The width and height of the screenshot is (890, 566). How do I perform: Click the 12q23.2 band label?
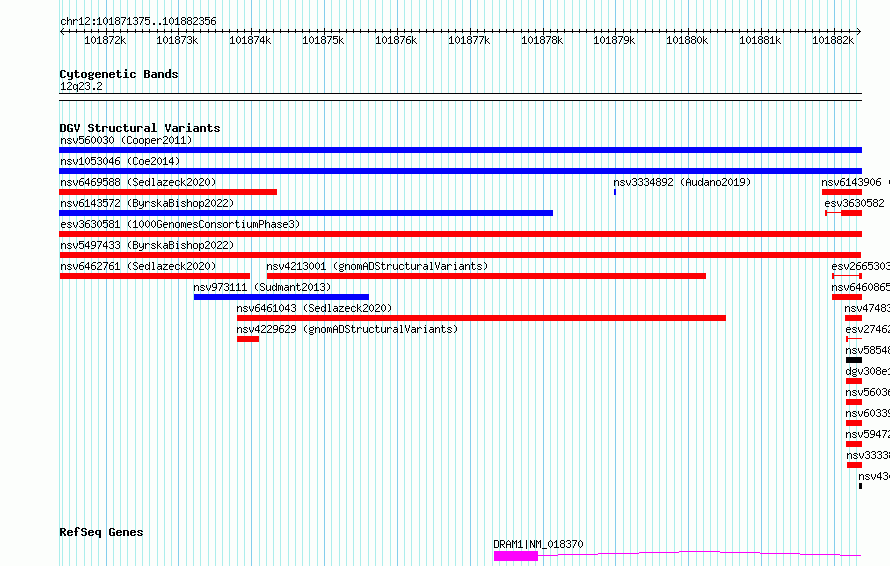coord(81,86)
